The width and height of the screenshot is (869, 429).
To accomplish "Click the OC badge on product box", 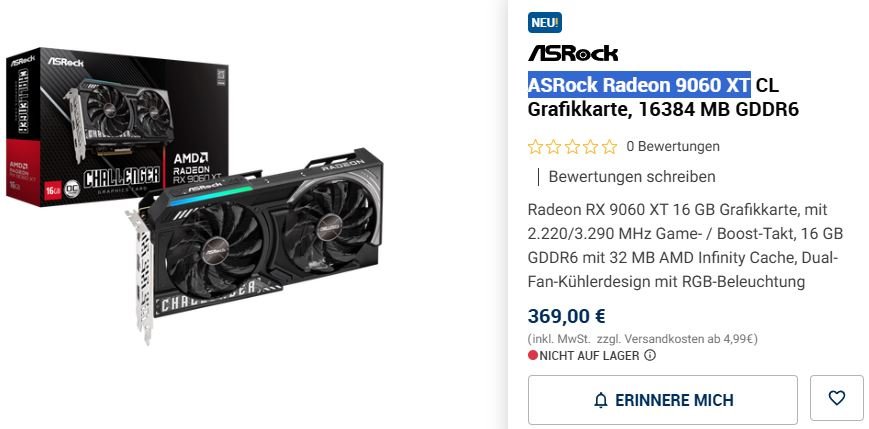I will click(x=72, y=188).
